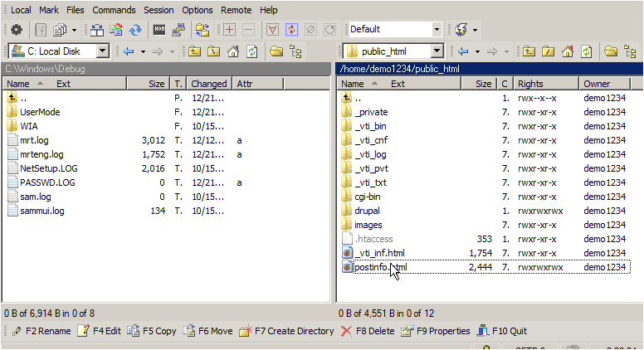The height and width of the screenshot is (350, 644).
Task: Go to local home directory icon
Action: pos(233,51)
